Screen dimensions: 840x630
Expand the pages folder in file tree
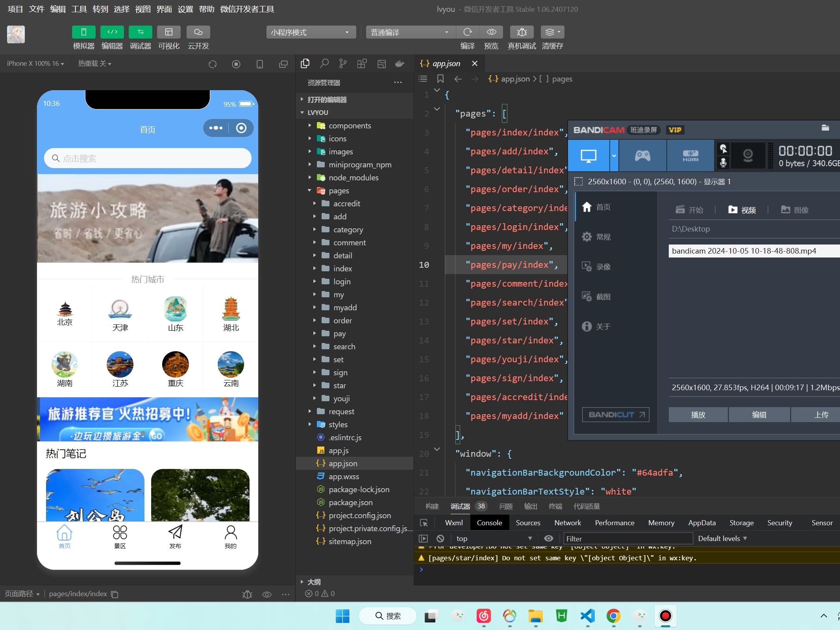click(309, 191)
